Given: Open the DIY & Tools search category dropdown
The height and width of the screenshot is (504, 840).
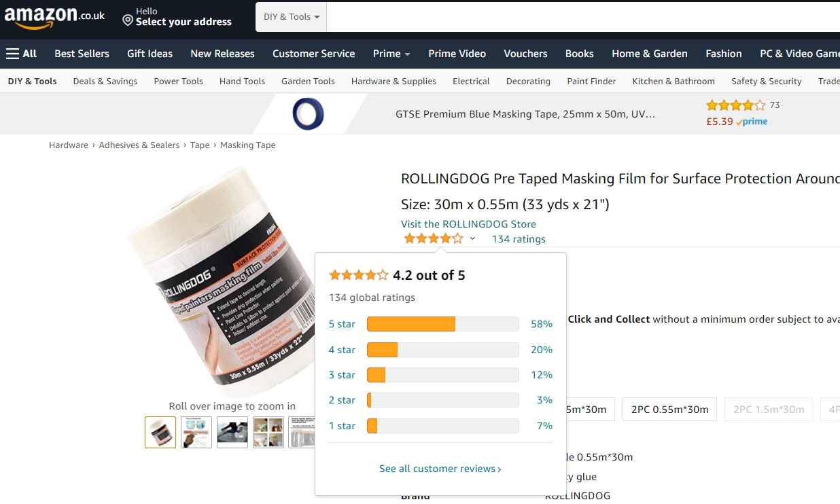Looking at the screenshot, I should click(292, 17).
